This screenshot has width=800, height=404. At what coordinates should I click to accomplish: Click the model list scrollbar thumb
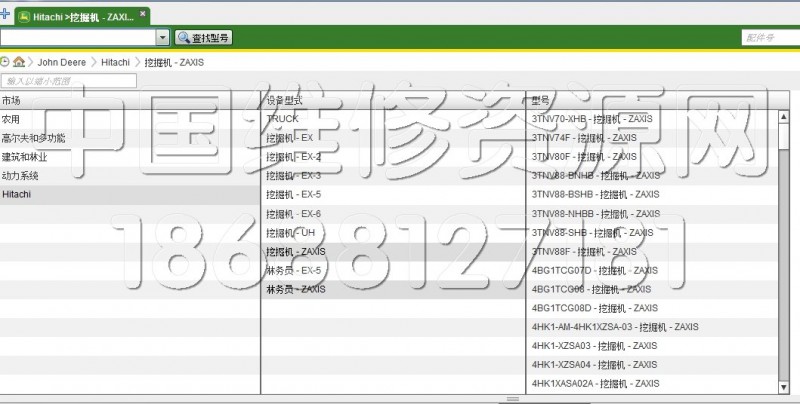click(784, 136)
